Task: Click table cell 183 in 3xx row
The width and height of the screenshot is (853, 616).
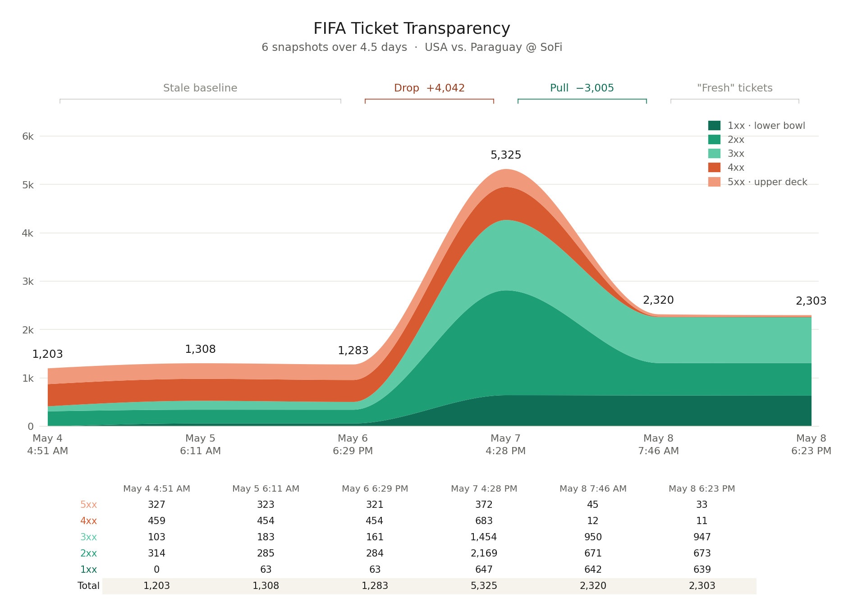Action: [266, 537]
